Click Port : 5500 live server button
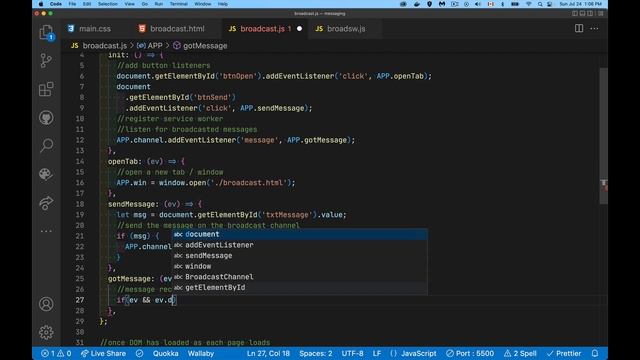This screenshot has width=640, height=360. [x=470, y=353]
